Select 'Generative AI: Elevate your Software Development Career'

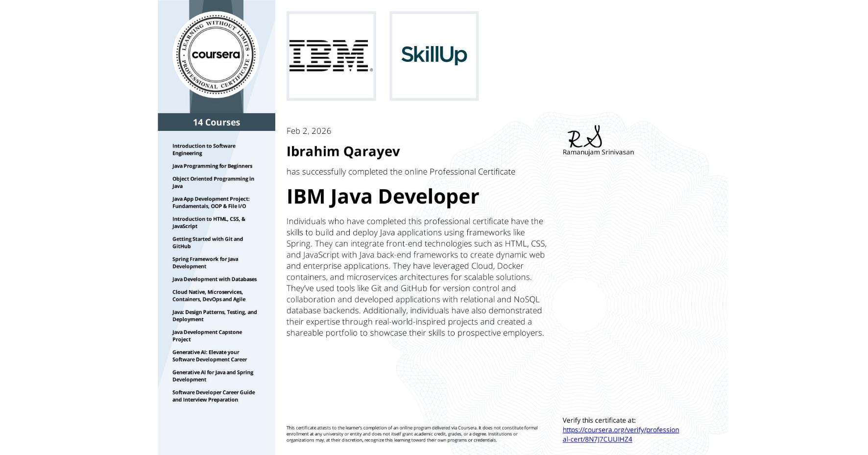pyautogui.click(x=210, y=356)
